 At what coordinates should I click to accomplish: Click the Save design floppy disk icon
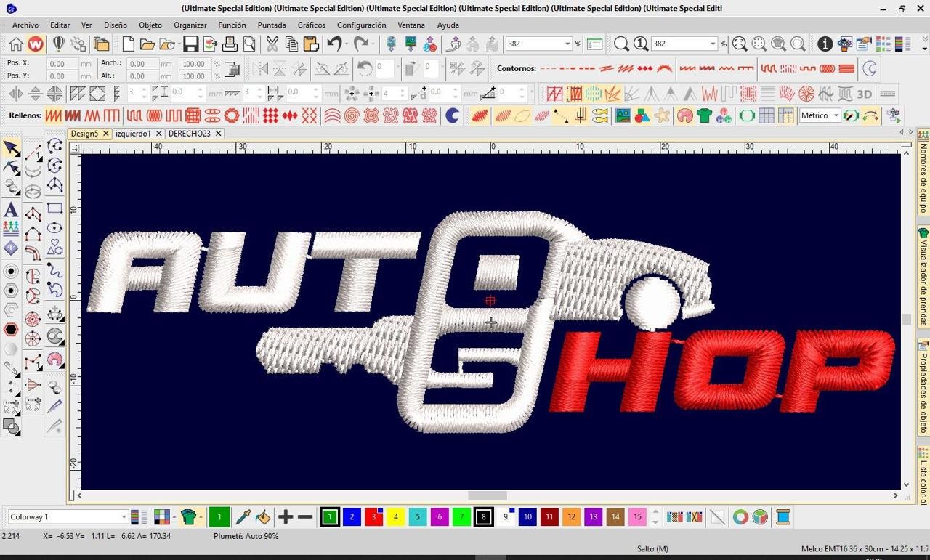[190, 44]
